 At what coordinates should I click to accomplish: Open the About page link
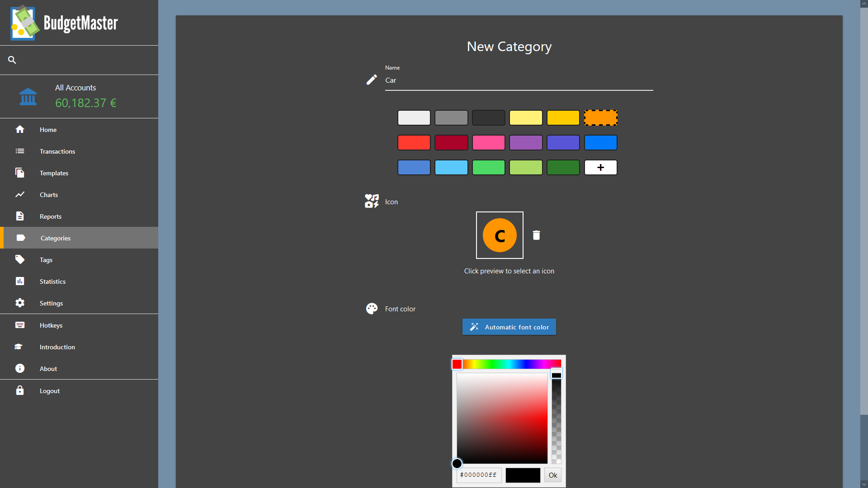tap(79, 369)
